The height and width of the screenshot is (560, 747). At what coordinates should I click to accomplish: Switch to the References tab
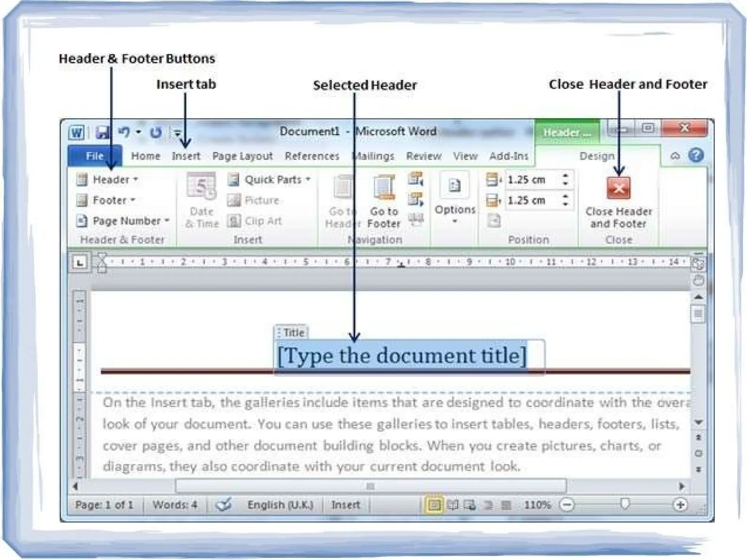[312, 156]
